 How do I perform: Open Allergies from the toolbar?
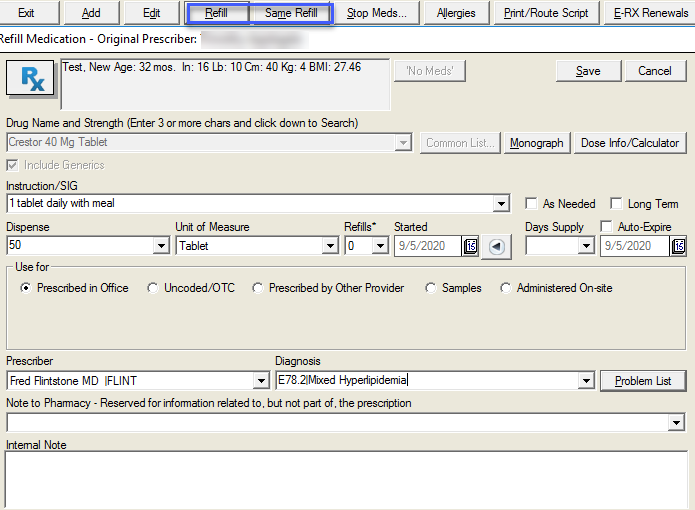(456, 14)
